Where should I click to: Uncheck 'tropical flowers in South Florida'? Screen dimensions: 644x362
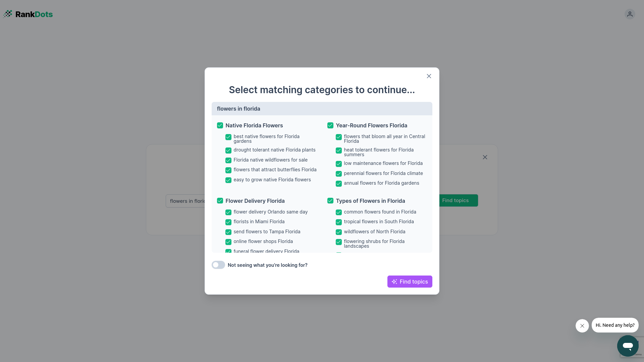pyautogui.click(x=338, y=222)
